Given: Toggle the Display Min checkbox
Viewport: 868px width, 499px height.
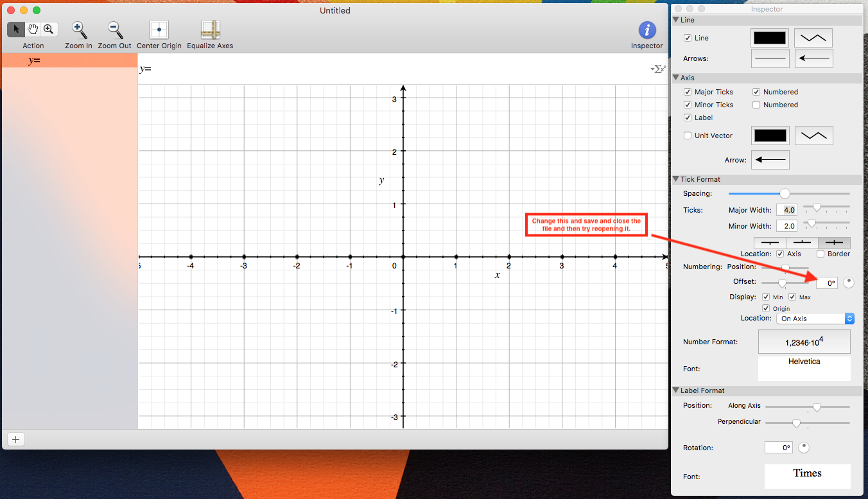Looking at the screenshot, I should (766, 297).
